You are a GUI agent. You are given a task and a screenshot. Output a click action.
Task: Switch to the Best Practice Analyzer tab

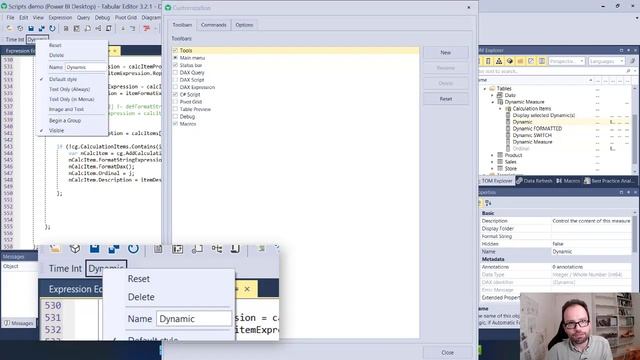click(609, 181)
